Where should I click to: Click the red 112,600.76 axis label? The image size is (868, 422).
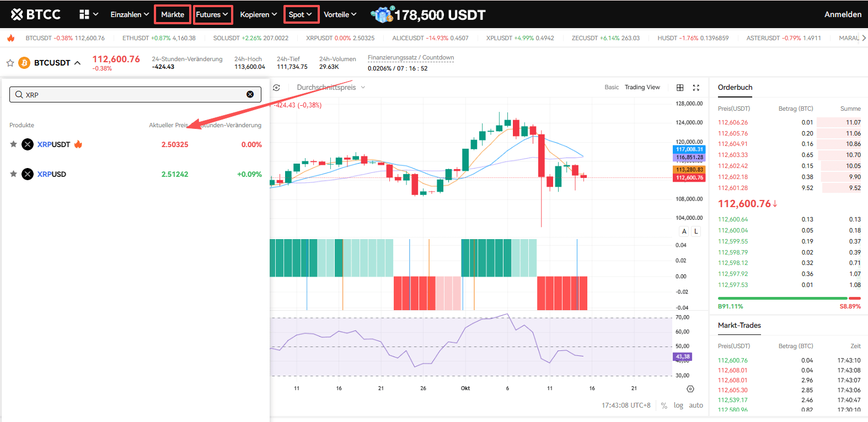(x=689, y=177)
